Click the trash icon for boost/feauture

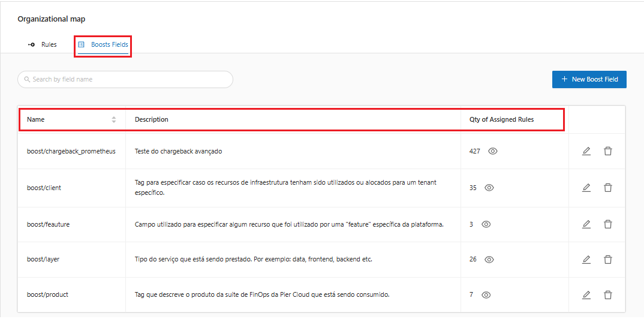coord(607,224)
